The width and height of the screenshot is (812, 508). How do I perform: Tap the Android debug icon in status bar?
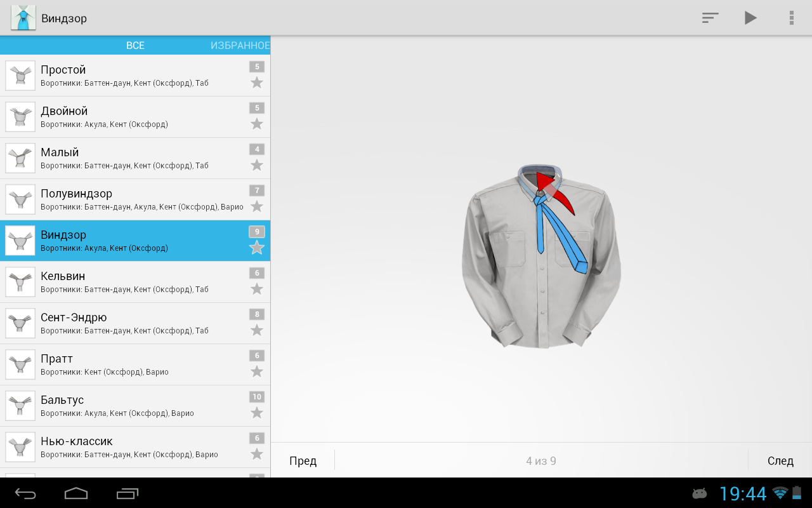(700, 493)
